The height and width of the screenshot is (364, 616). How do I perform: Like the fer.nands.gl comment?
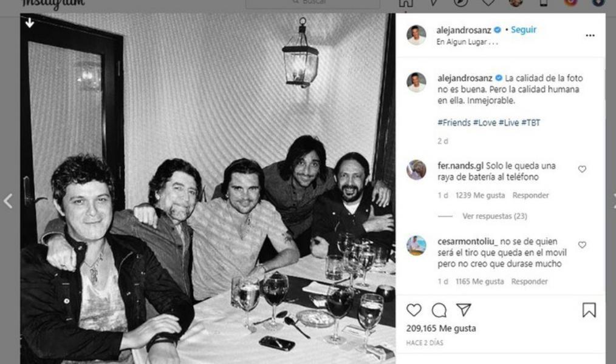[582, 169]
